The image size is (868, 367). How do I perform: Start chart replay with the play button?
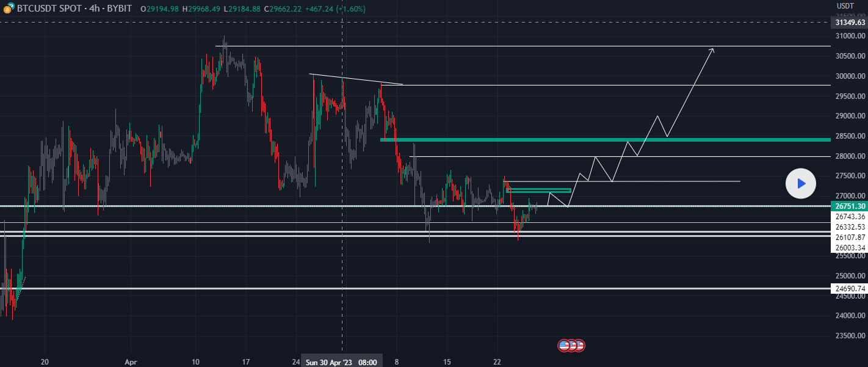tap(801, 183)
